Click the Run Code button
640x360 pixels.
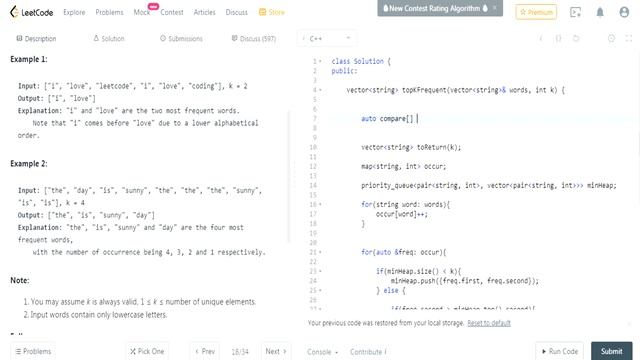[x=560, y=351]
